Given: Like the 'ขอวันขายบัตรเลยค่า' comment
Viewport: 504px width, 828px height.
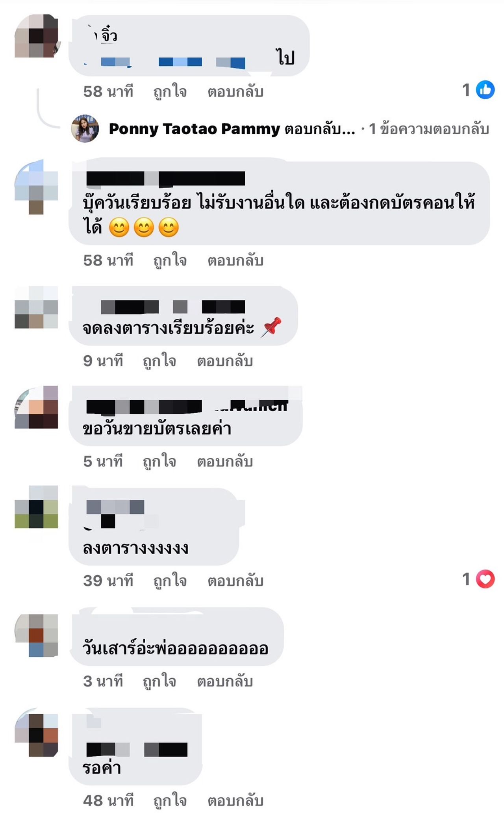Looking at the screenshot, I should [159, 462].
